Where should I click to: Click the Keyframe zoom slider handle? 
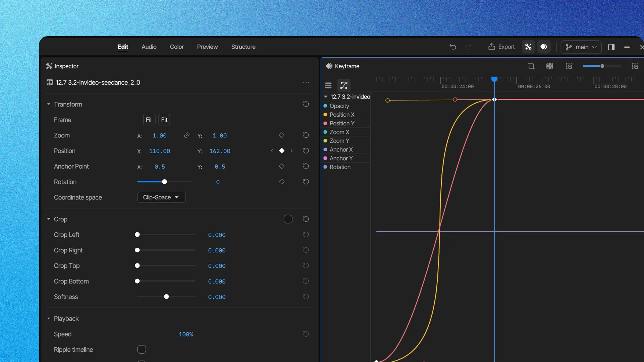click(602, 66)
